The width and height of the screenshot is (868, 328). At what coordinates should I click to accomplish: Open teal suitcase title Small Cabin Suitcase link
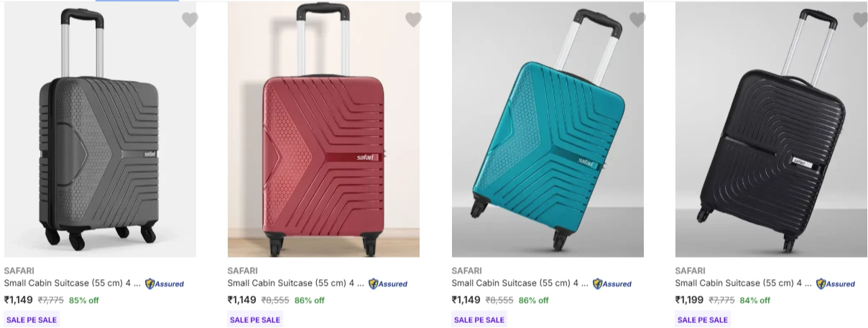(520, 284)
